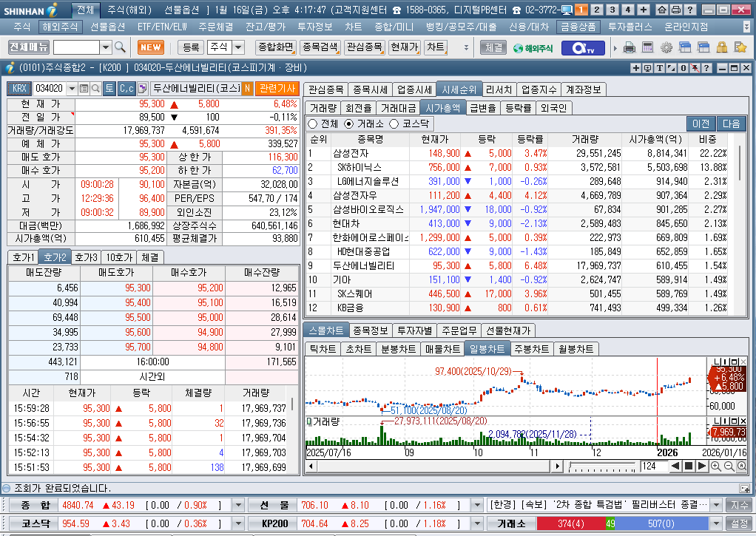Click the pin icon in sub-window title bar
This screenshot has height=536, width=756.
click(695, 68)
